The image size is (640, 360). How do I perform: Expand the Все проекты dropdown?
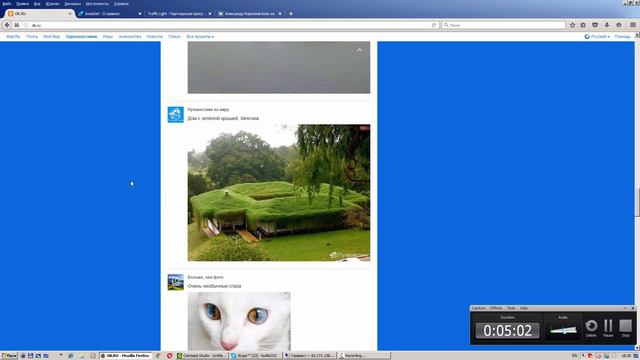[200, 36]
